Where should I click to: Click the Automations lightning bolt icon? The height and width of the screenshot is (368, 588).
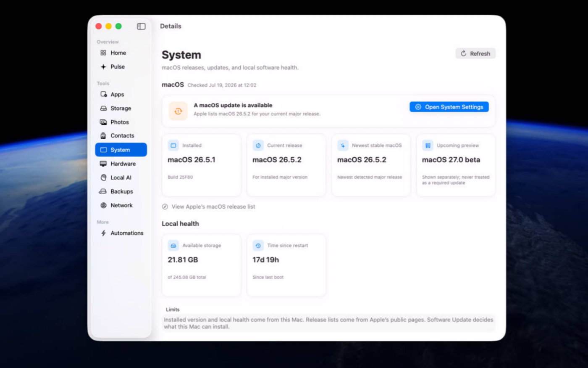pyautogui.click(x=103, y=233)
